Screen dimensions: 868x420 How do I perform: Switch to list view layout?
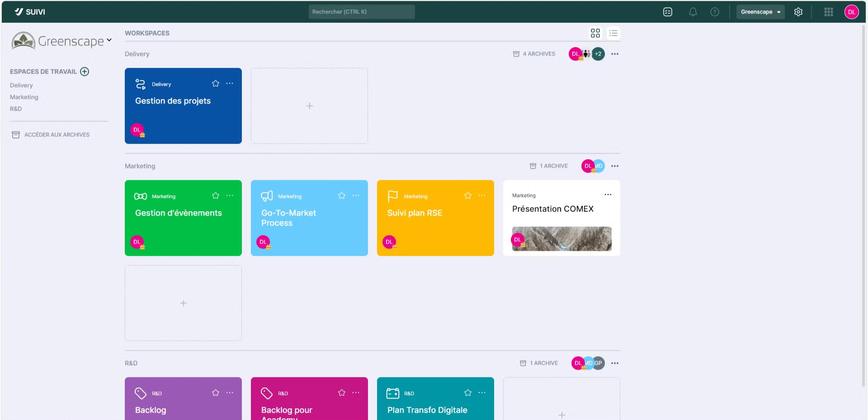click(613, 33)
